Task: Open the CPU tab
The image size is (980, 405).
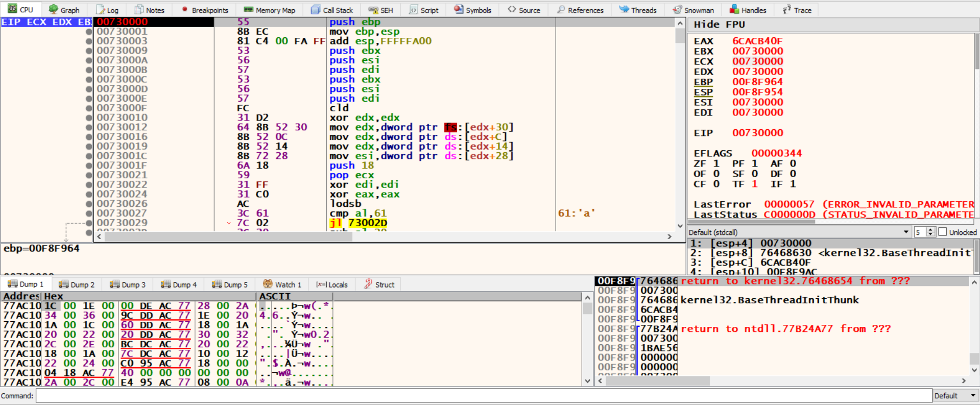Action: (x=20, y=10)
